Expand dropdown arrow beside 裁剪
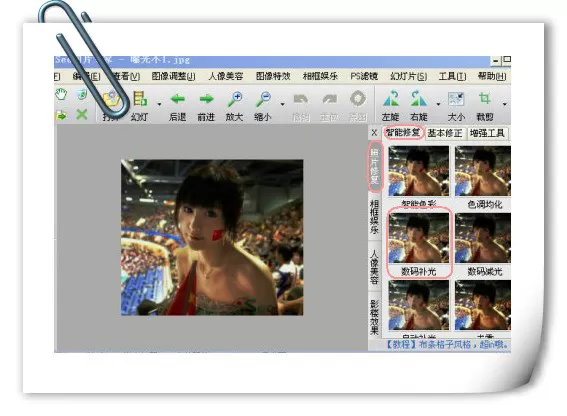Viewport: 567px width, 416px height. (x=504, y=104)
